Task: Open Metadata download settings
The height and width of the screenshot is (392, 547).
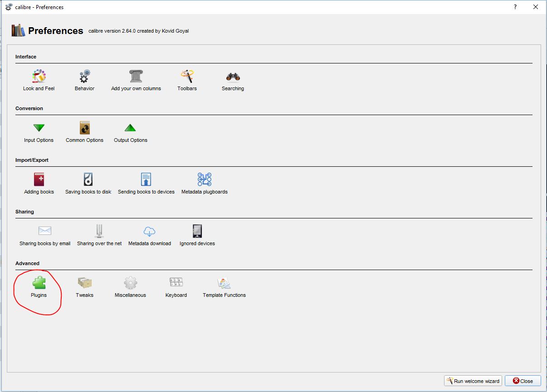Action: [150, 236]
